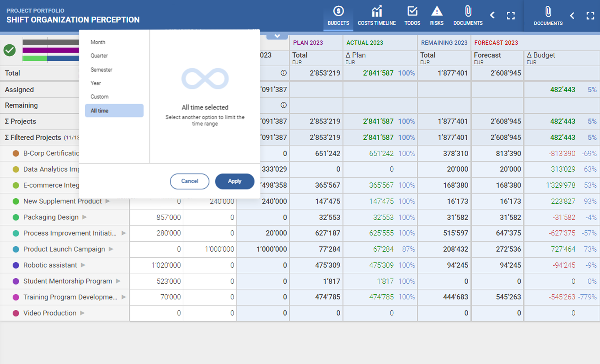Expand Video Production row arrow

82,313
